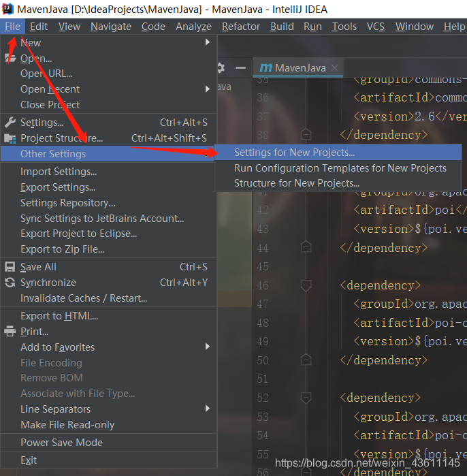Select Export to Zip File...

tap(109, 249)
